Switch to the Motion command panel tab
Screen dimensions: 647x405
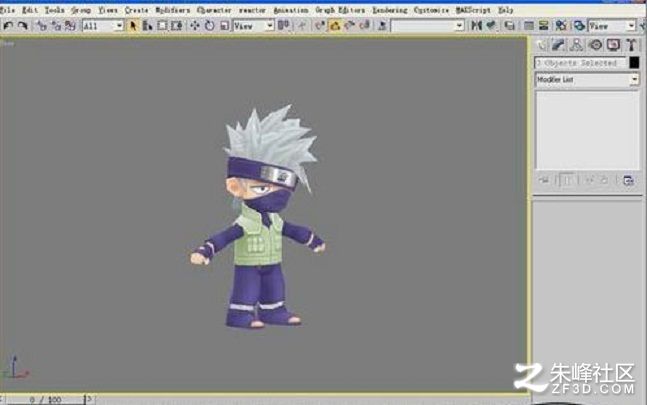pos(595,45)
